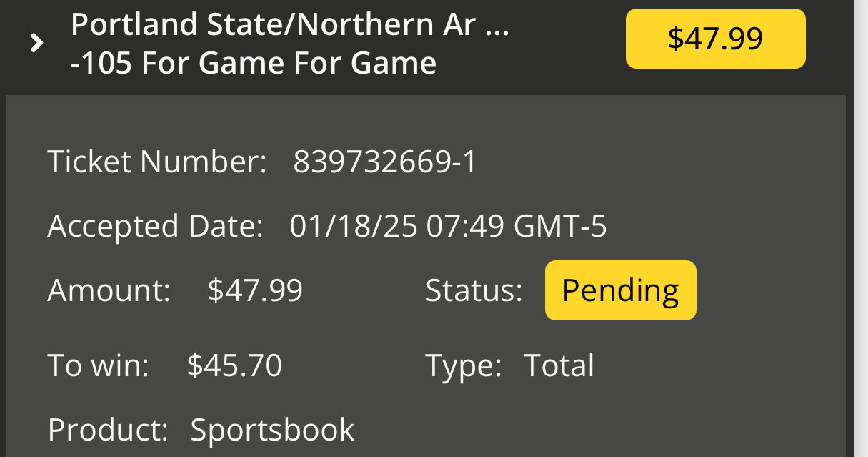
Task: Select the 01/18/25 accepted date value
Action: (x=354, y=227)
